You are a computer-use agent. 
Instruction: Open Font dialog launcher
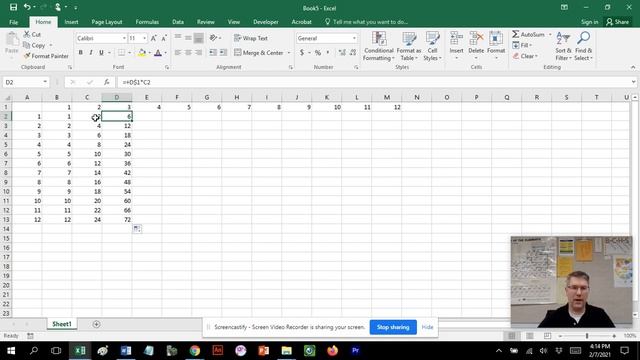tap(167, 67)
